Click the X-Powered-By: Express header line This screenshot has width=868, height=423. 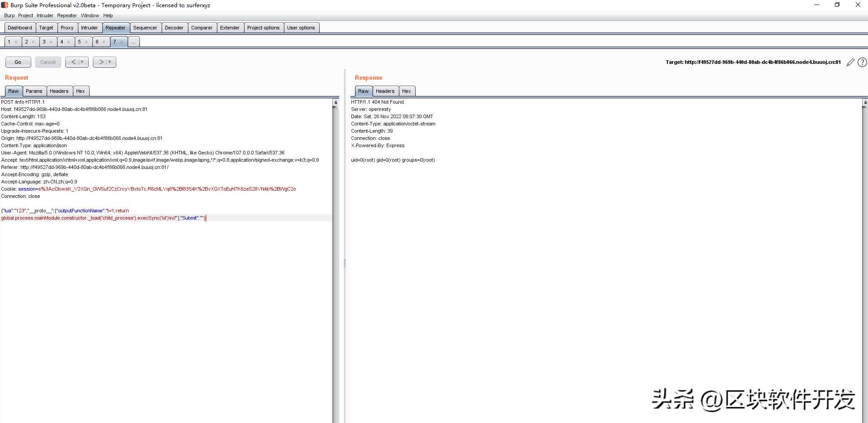tap(378, 145)
